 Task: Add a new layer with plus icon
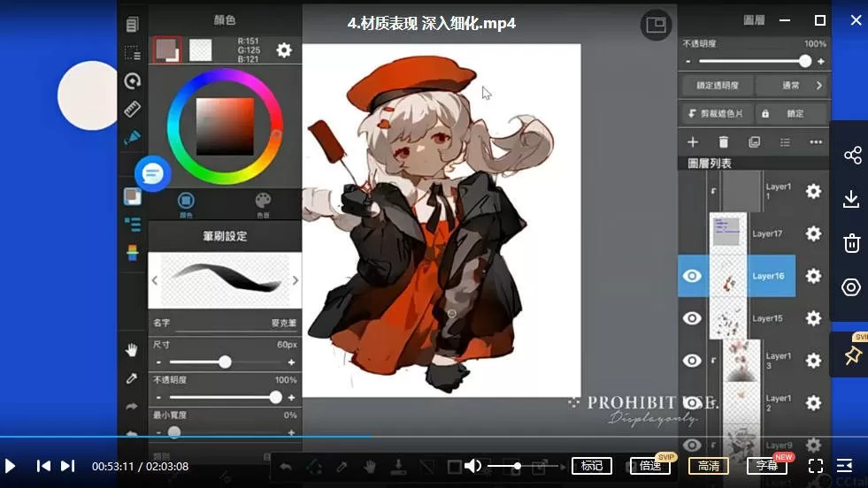click(693, 142)
